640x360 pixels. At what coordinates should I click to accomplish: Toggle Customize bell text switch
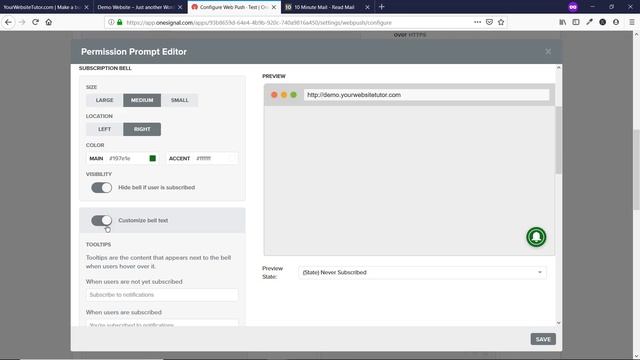pos(102,220)
